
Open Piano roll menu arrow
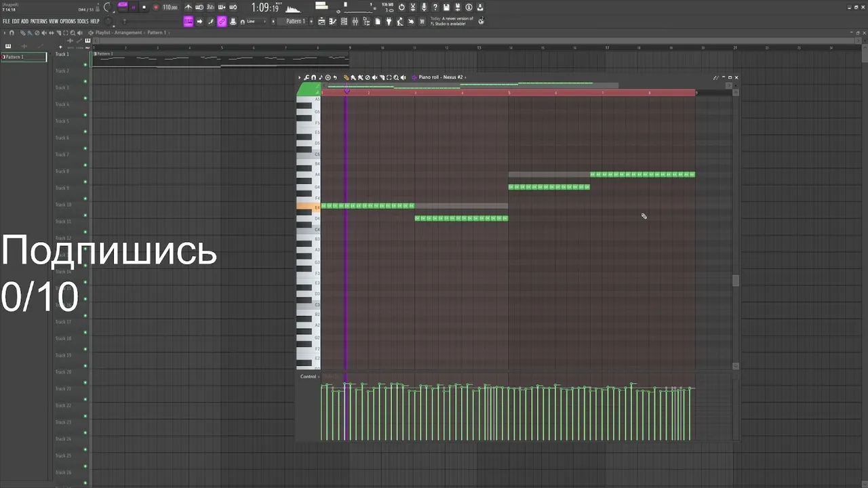tap(300, 77)
